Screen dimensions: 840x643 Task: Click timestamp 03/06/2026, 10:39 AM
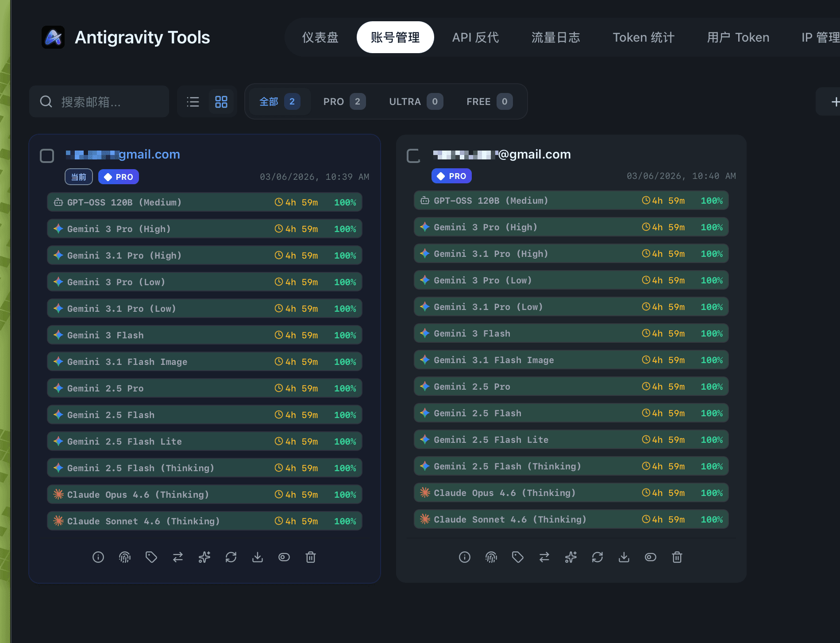coord(315,177)
